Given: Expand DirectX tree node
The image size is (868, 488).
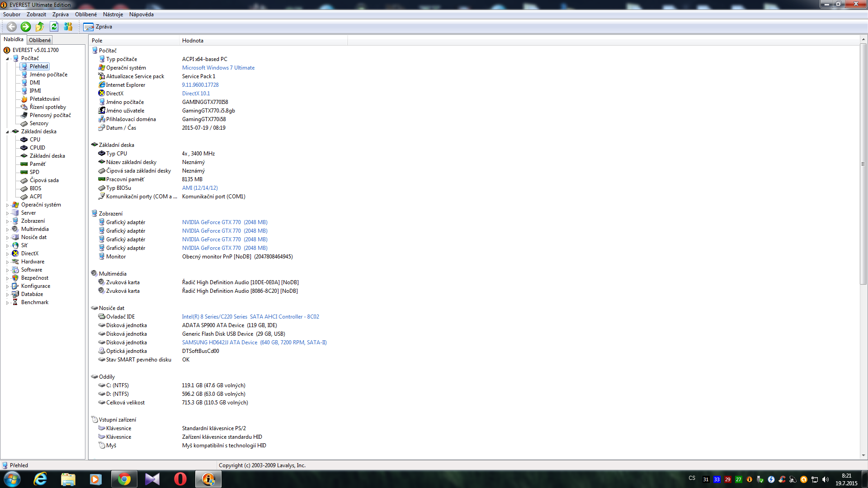Looking at the screenshot, I should [x=8, y=254].
